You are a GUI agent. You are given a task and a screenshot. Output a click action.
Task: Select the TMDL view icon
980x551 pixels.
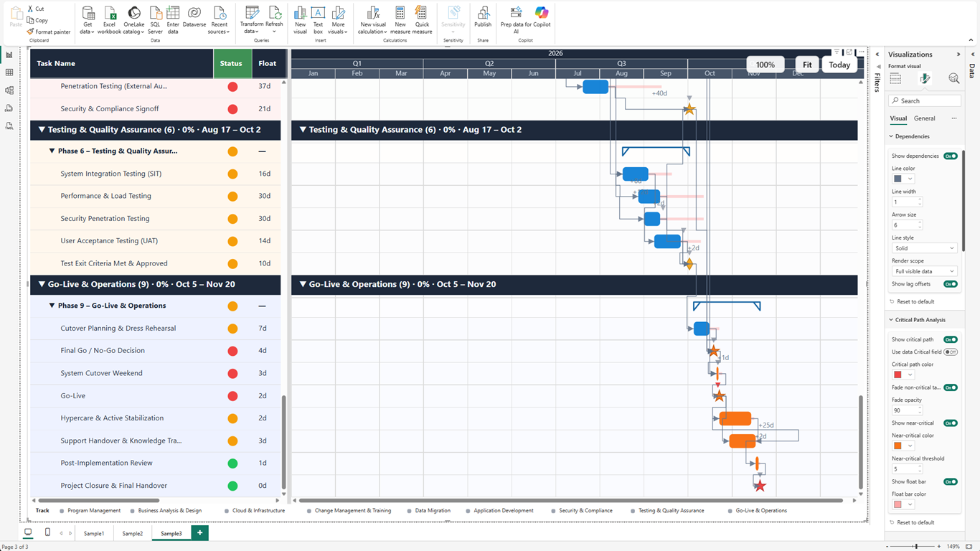click(x=9, y=123)
